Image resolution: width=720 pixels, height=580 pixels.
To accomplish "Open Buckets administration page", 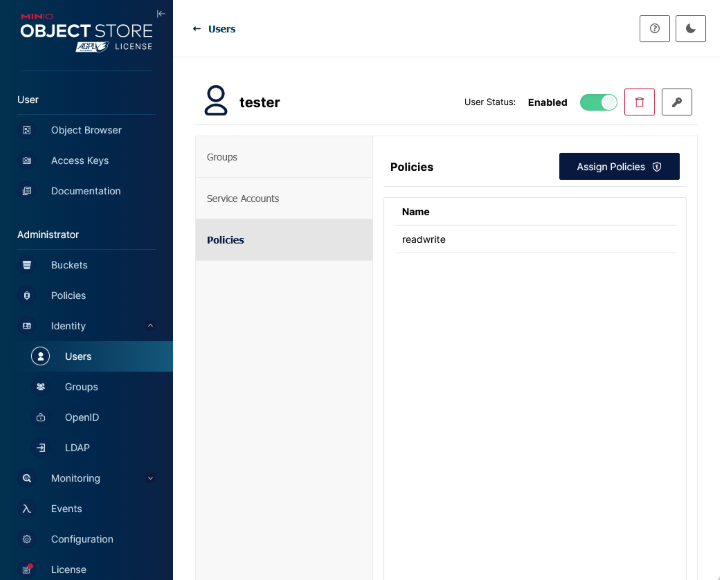I will click(x=69, y=265).
